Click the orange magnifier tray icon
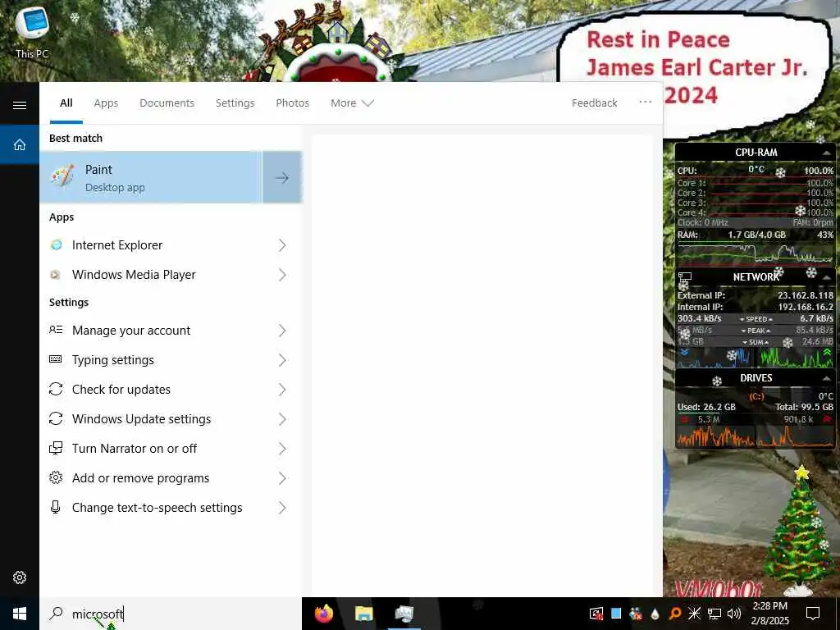840x630 pixels. (x=675, y=614)
